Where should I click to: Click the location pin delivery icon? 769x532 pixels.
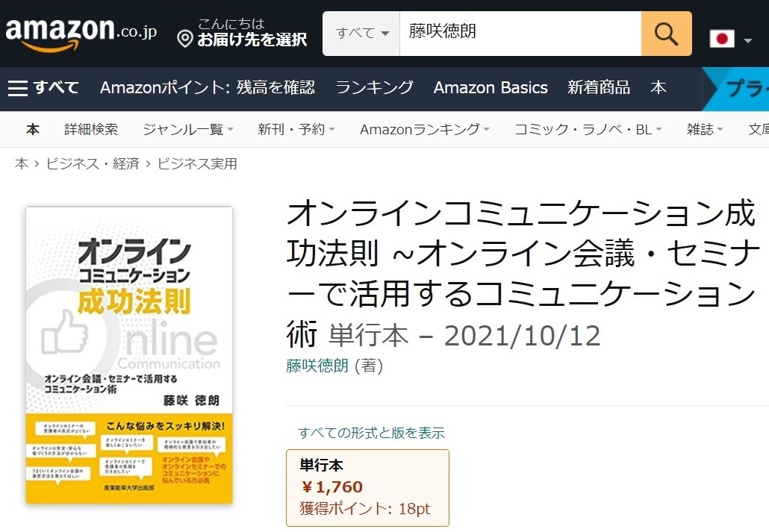185,38
